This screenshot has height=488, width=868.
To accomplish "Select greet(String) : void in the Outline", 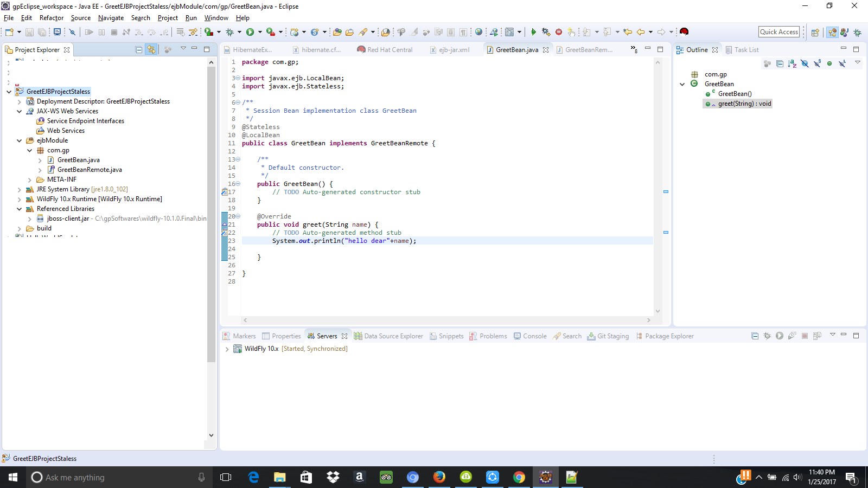I will pos(743,104).
